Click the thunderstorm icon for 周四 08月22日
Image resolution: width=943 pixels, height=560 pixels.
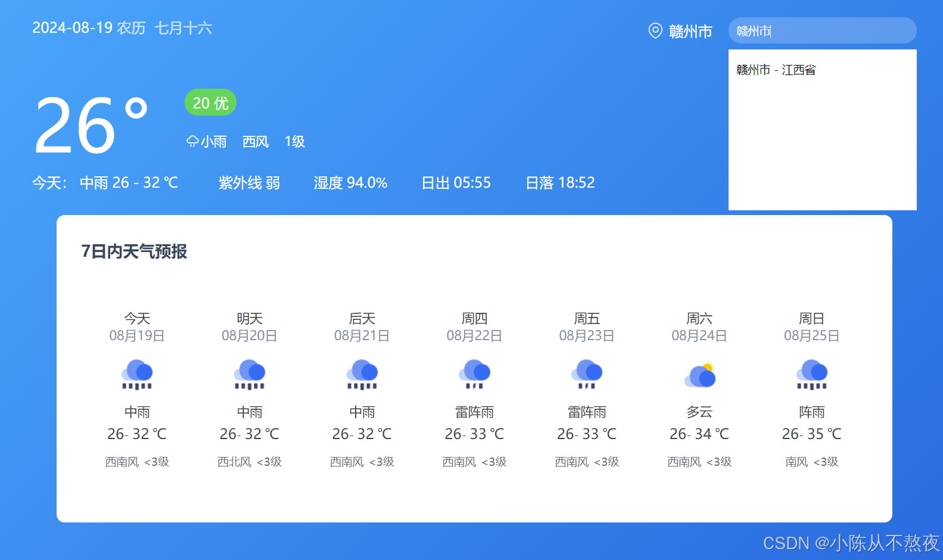pyautogui.click(x=474, y=374)
